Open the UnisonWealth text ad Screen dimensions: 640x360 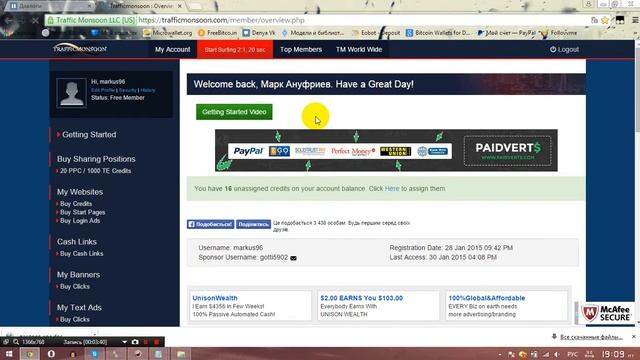[215, 298]
